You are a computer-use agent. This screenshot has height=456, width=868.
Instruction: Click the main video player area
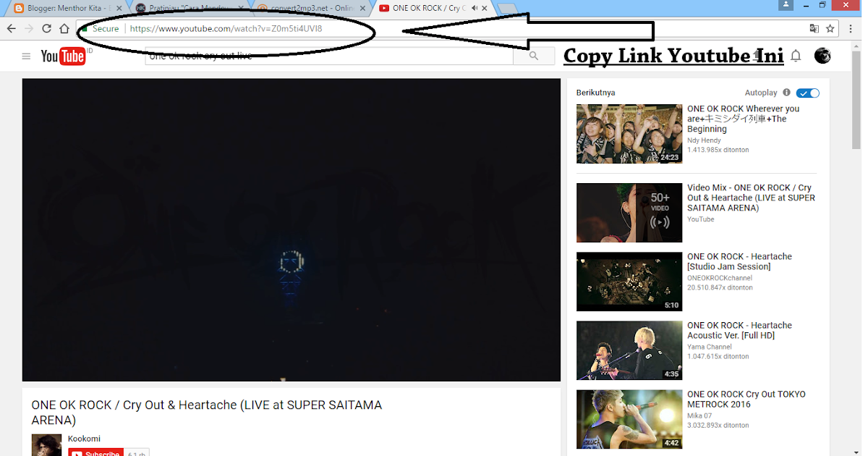(292, 229)
